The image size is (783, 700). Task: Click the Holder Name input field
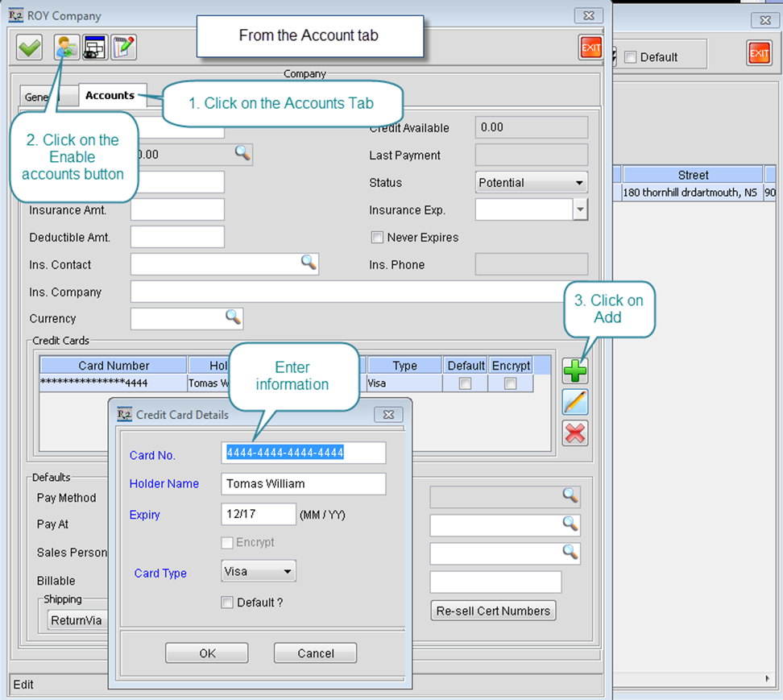click(x=304, y=484)
